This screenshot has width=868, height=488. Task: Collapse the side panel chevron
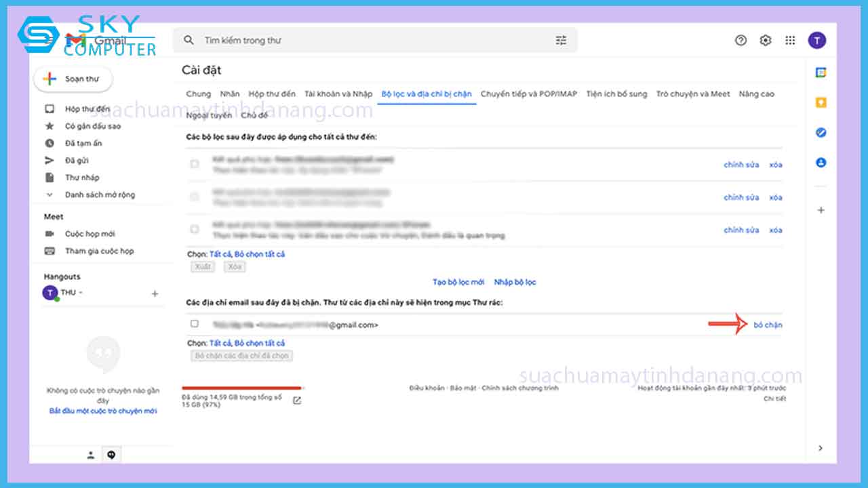click(821, 448)
